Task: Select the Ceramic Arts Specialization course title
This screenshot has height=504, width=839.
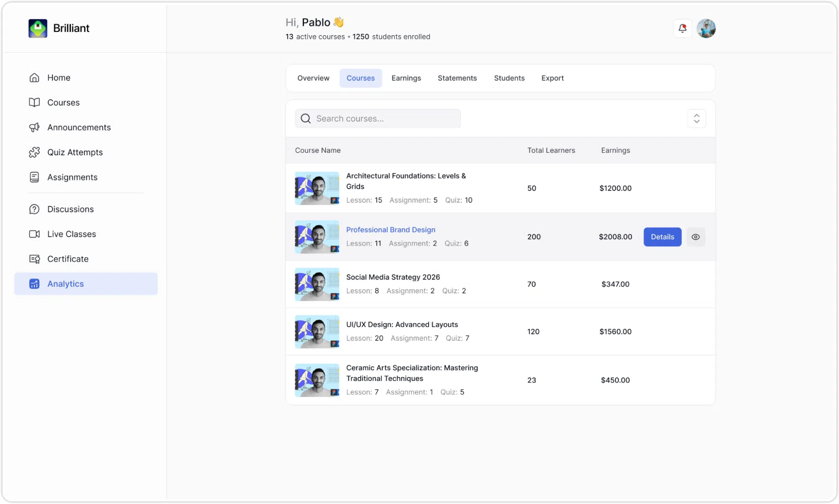Action: pos(412,373)
